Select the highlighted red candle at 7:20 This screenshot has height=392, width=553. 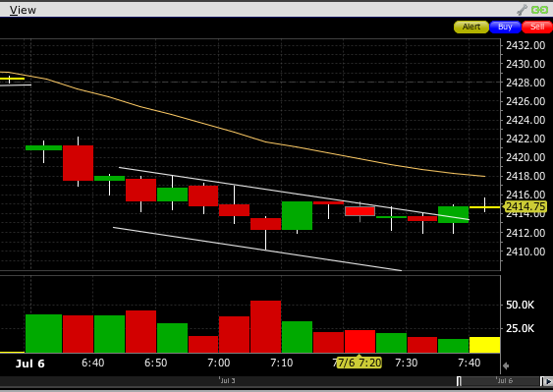click(x=359, y=211)
